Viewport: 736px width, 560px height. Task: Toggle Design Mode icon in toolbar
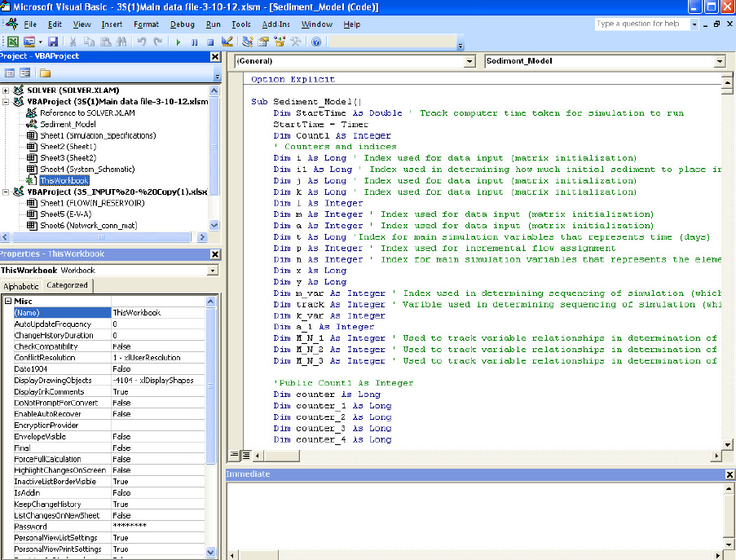(227, 42)
